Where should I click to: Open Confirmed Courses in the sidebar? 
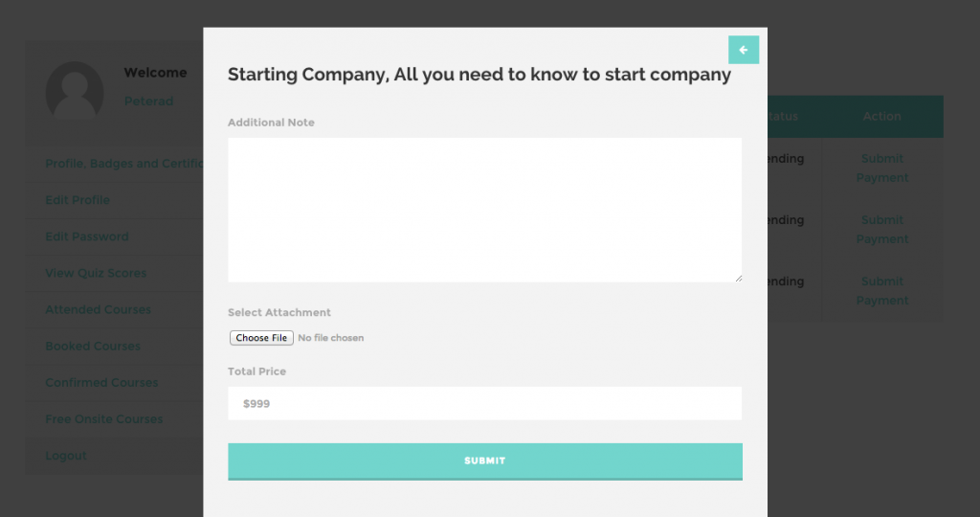point(101,382)
